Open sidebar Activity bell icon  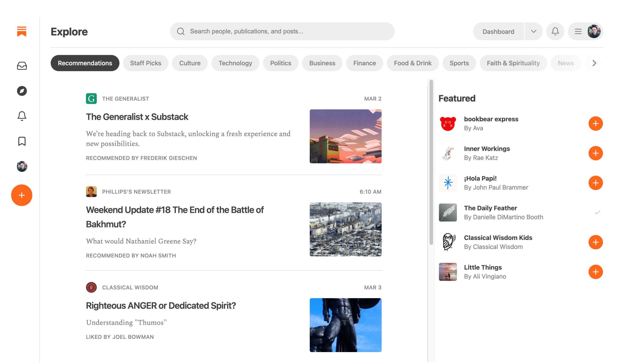point(22,116)
